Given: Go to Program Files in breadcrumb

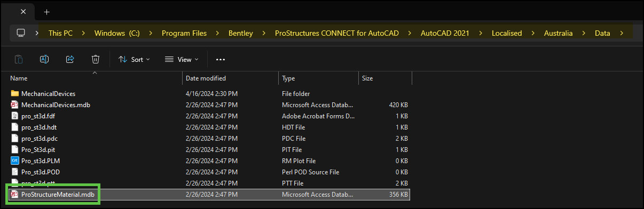Looking at the screenshot, I should [x=184, y=33].
